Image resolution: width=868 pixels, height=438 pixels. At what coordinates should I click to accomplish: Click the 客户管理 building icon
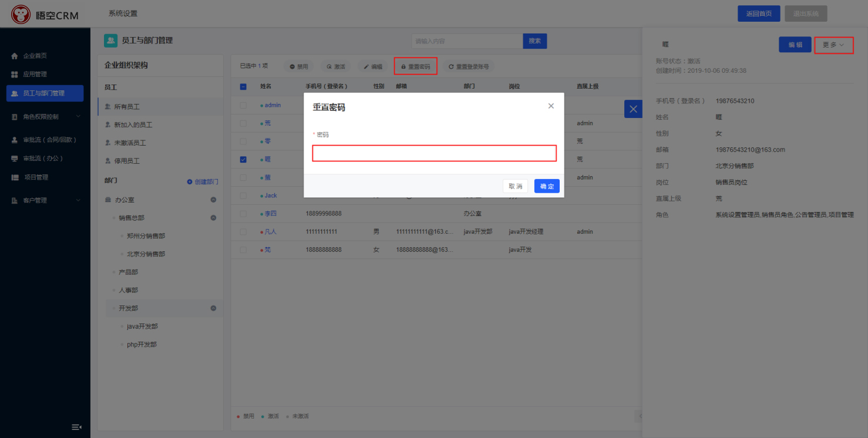point(15,201)
